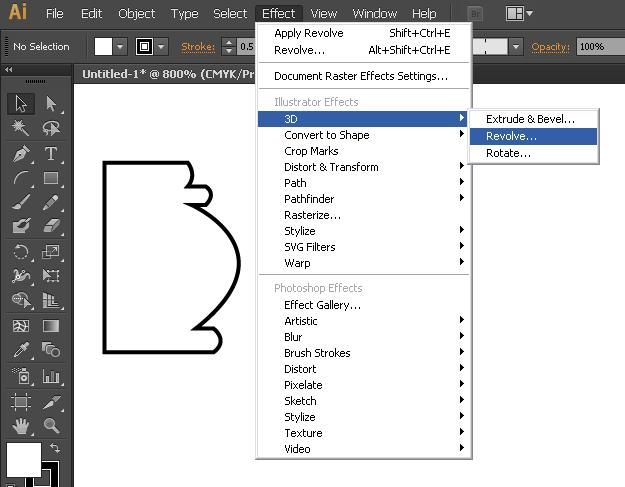Screen dimensions: 625x487
Task: Select the Symbol Sprayer tool
Action: (21, 376)
